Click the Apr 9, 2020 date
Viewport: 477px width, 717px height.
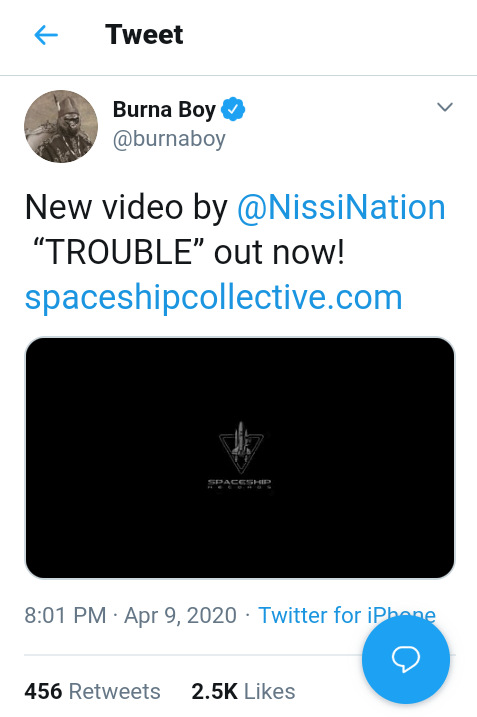pos(180,615)
